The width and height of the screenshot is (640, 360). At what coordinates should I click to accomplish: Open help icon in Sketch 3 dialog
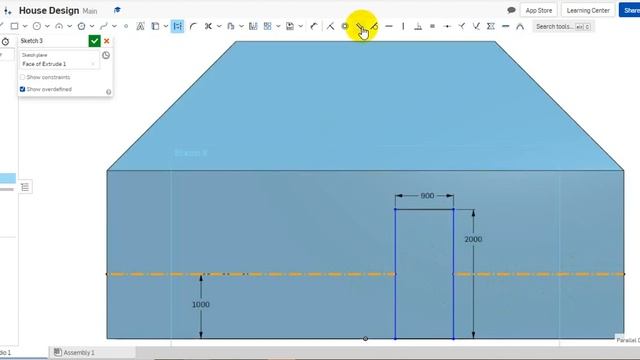(109, 92)
